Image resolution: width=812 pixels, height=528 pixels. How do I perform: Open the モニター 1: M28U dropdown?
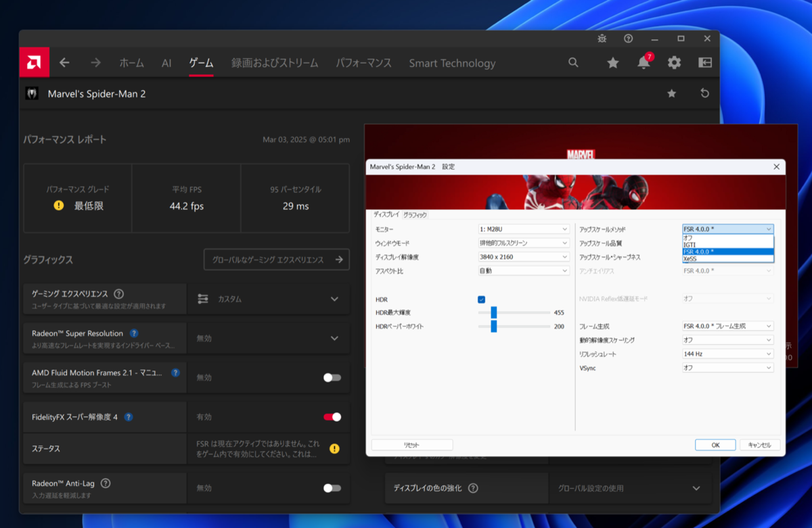524,229
